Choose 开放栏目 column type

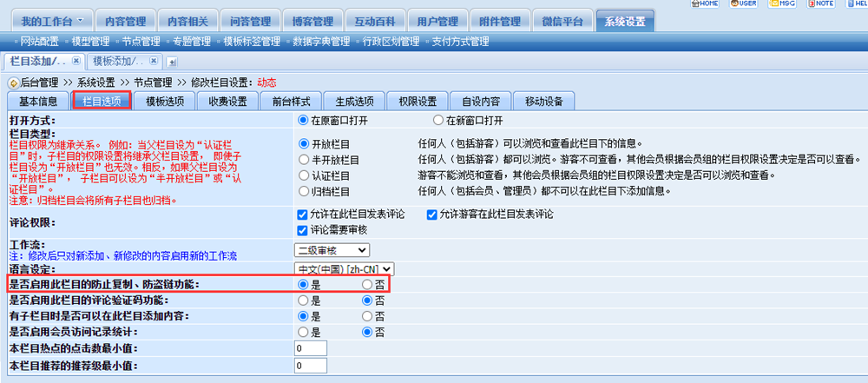pyautogui.click(x=303, y=143)
